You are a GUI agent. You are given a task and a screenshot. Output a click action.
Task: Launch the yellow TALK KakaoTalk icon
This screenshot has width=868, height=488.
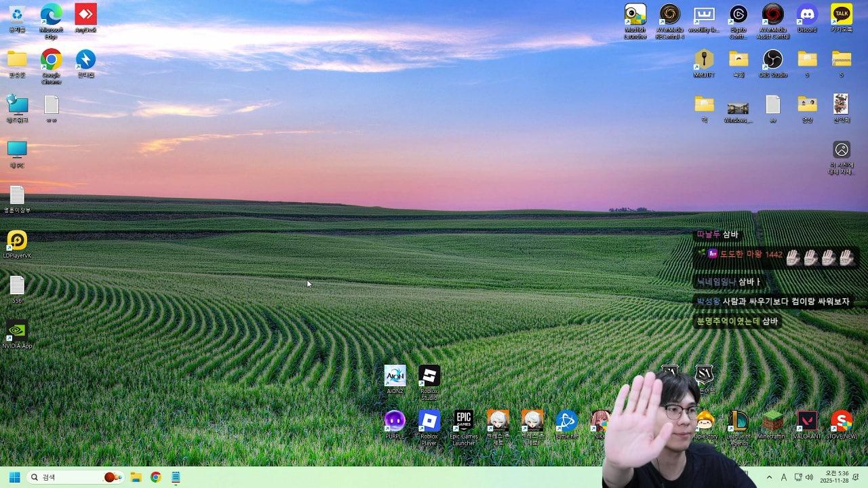coord(842,18)
